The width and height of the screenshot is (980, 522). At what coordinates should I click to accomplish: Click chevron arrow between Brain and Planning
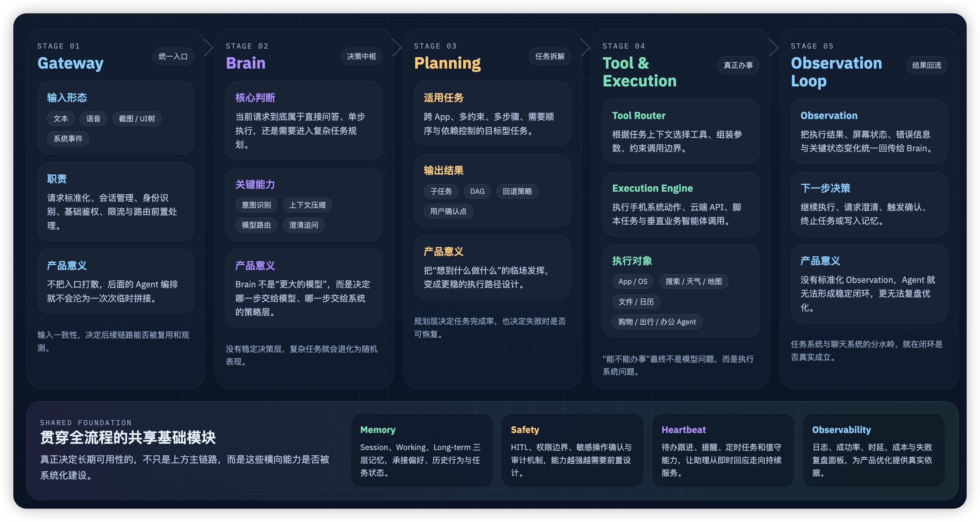397,47
